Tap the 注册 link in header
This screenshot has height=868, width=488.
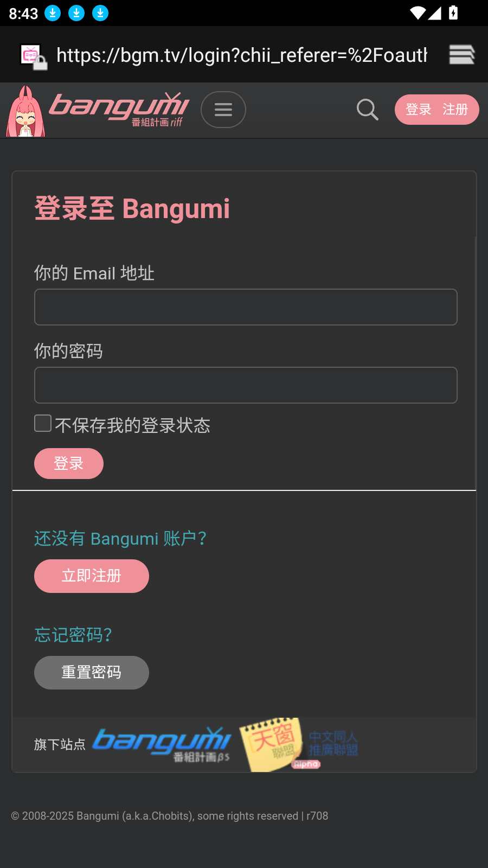pyautogui.click(x=455, y=110)
